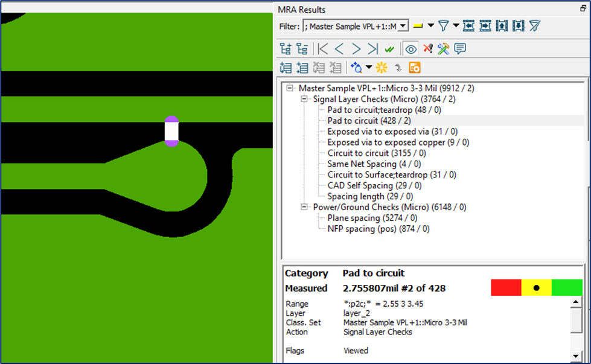The height and width of the screenshot is (364, 591).
Task: Toggle the red X exclamation icon
Action: pos(428,49)
